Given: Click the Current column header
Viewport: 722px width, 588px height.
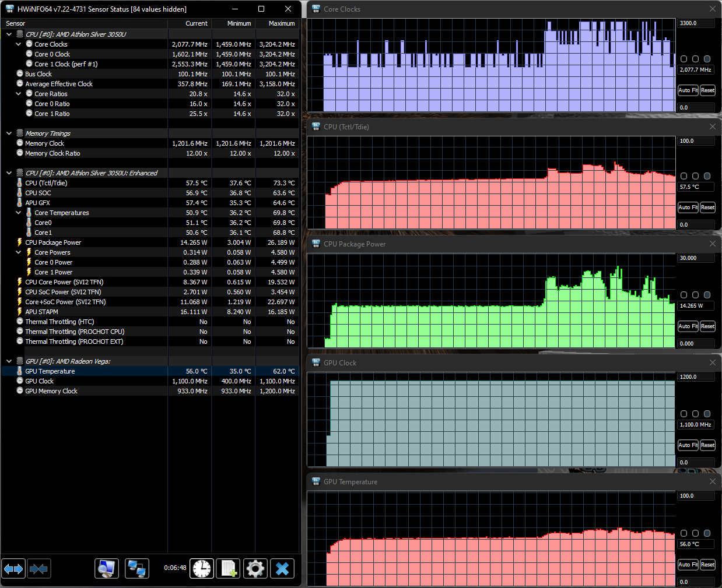Looking at the screenshot, I should 190,23.
